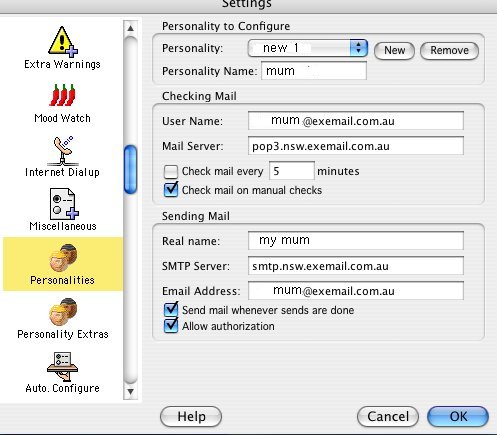Select the Auto. Configure icon

coord(62,366)
